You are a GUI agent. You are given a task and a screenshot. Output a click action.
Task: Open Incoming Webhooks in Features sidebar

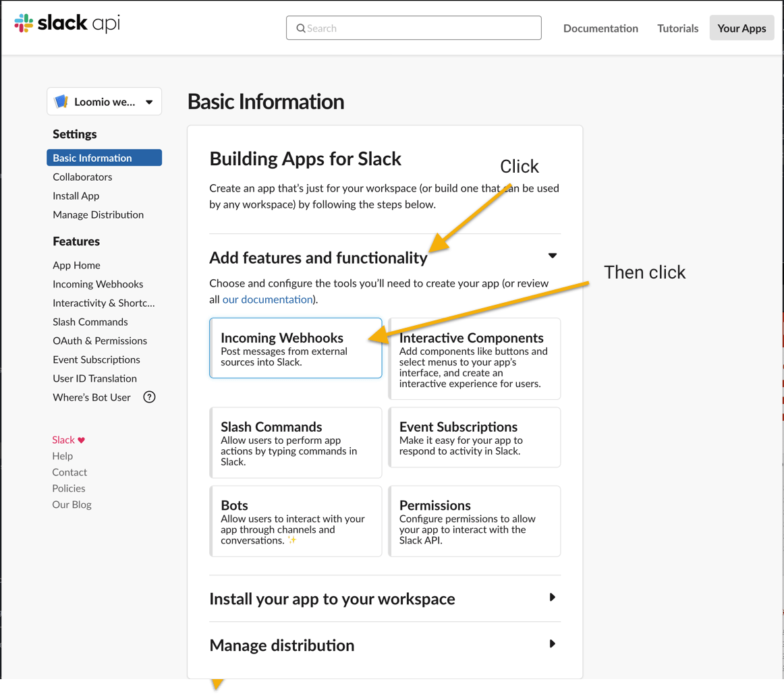pos(98,285)
